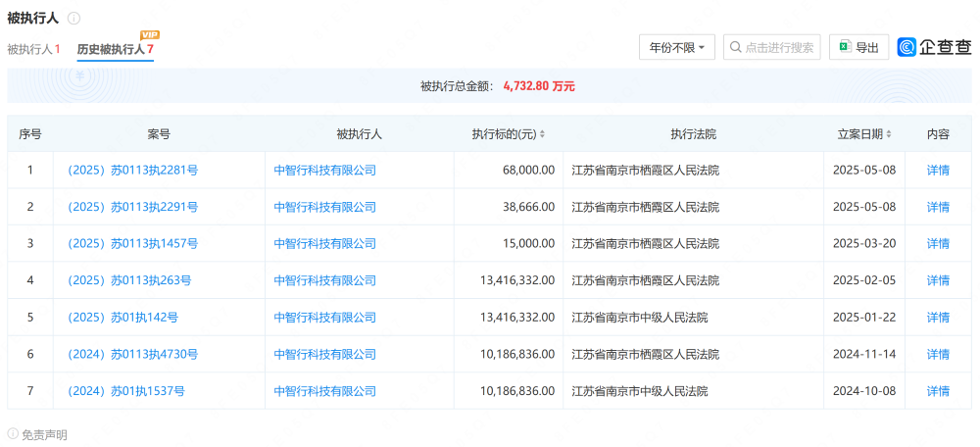Switch to the 被执行人 tab
The height and width of the screenshot is (447, 980).
click(x=33, y=49)
